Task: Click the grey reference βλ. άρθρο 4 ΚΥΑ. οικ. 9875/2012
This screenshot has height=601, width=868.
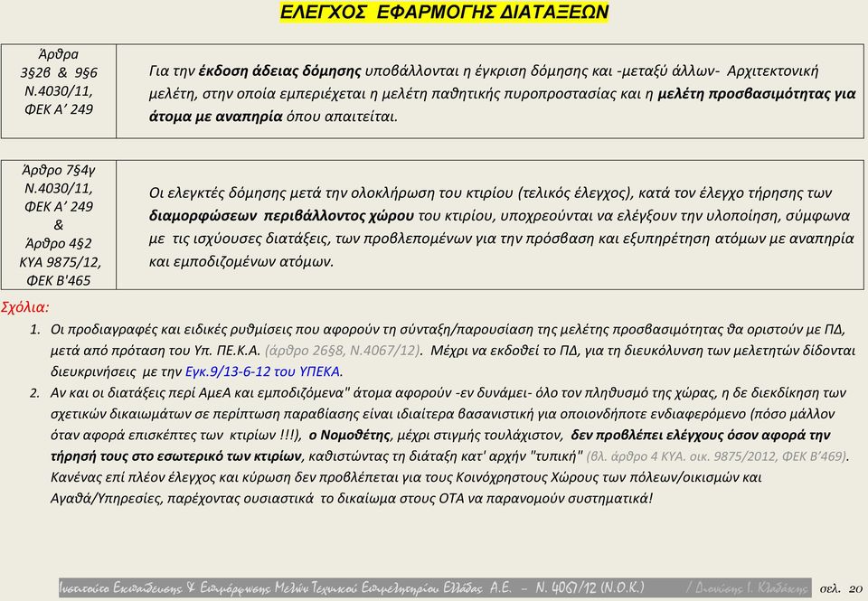Action: pos(682,456)
